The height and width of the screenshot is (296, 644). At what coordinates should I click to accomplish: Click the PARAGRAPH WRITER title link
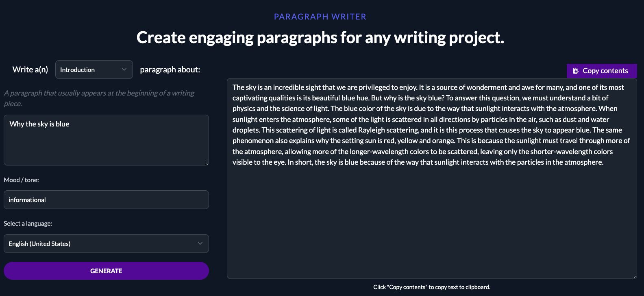(x=320, y=17)
